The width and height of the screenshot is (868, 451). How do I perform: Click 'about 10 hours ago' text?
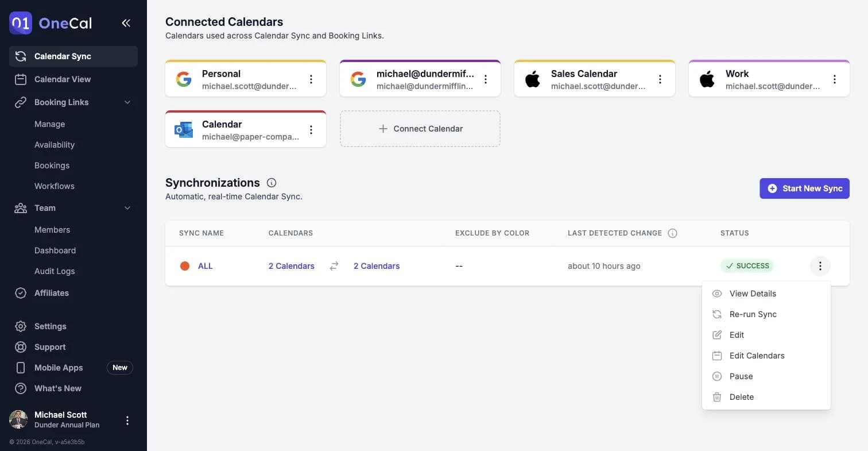[604, 266]
